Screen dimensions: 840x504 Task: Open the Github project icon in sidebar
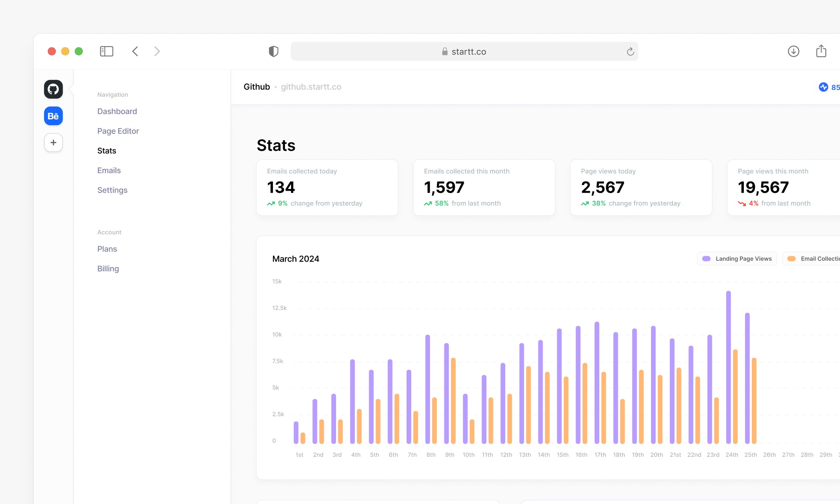pyautogui.click(x=53, y=89)
